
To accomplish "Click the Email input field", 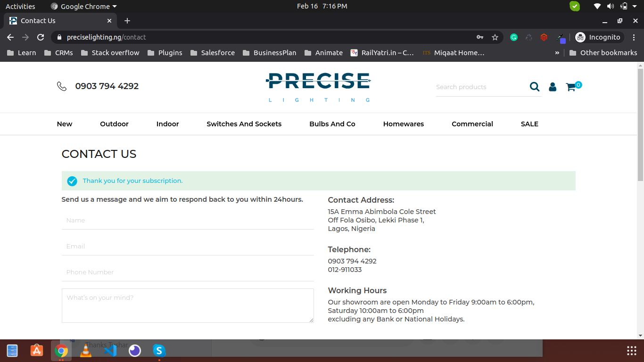I will pos(188,246).
